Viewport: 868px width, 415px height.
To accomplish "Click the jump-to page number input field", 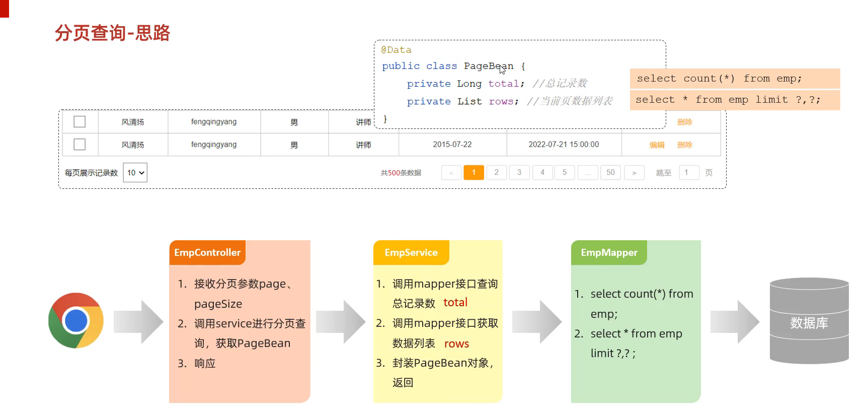I will coord(688,173).
